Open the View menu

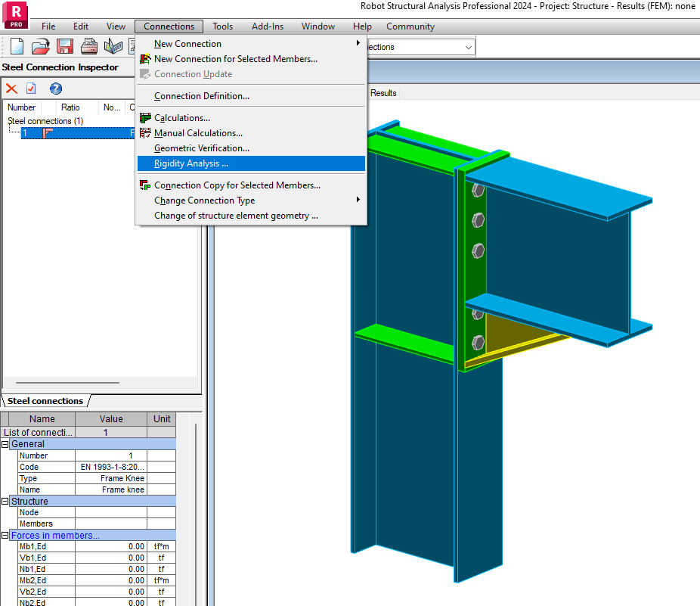coord(116,26)
